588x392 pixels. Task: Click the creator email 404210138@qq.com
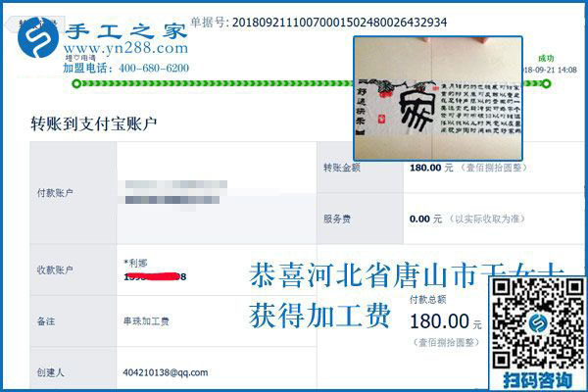[166, 372]
